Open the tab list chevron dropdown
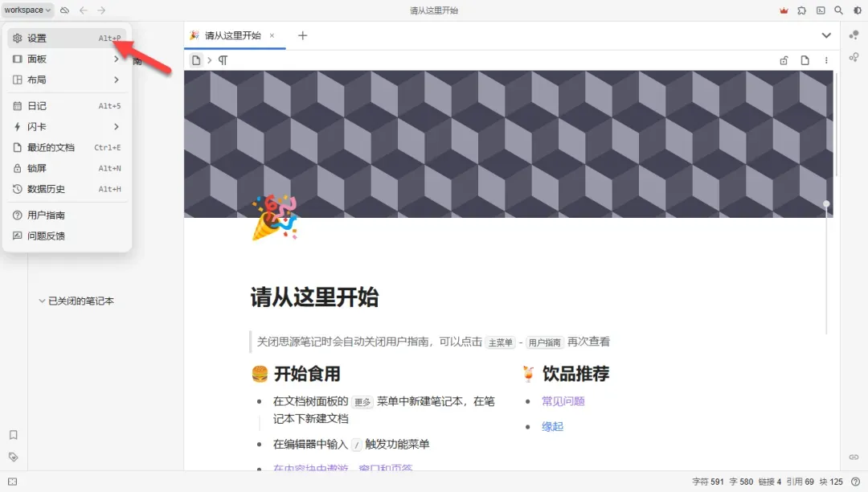This screenshot has height=492, width=868. pyautogui.click(x=826, y=35)
